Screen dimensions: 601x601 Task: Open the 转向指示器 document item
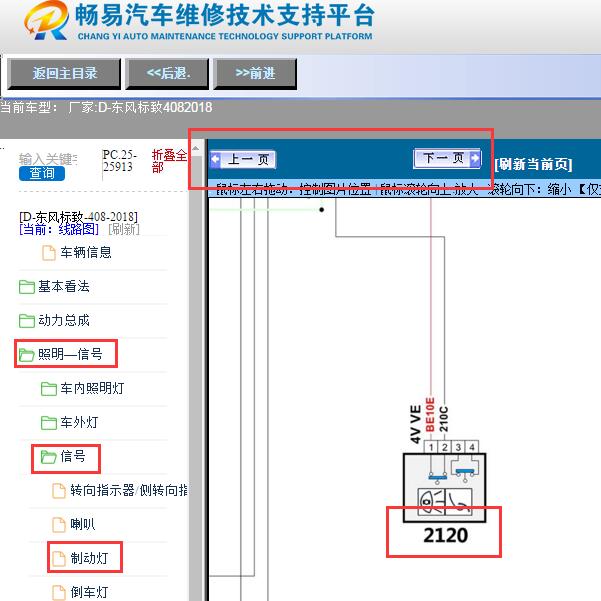tap(129, 490)
